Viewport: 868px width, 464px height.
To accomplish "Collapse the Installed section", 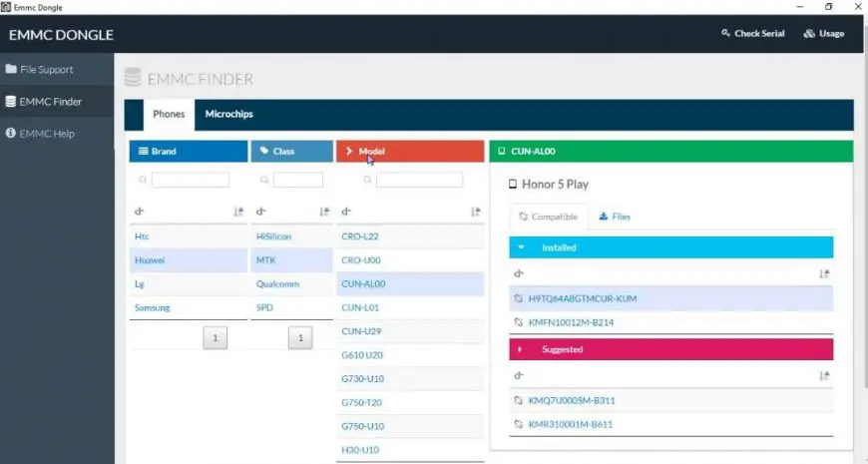I will (670, 247).
